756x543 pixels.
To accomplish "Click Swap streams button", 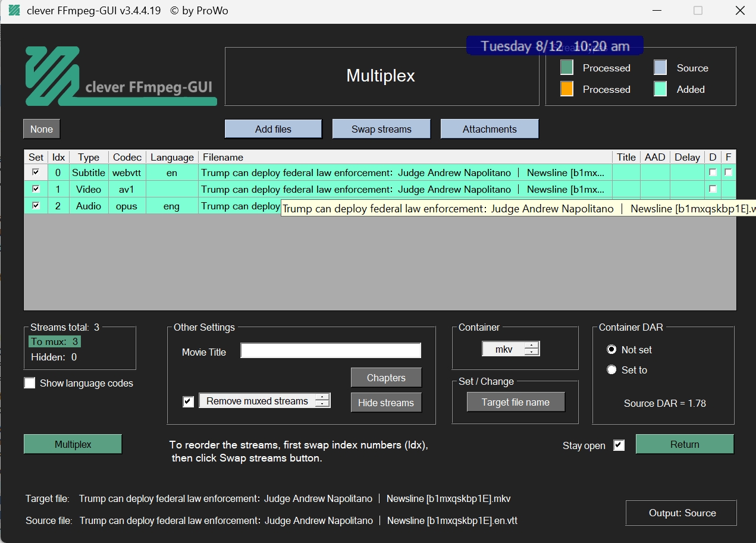I will (381, 129).
